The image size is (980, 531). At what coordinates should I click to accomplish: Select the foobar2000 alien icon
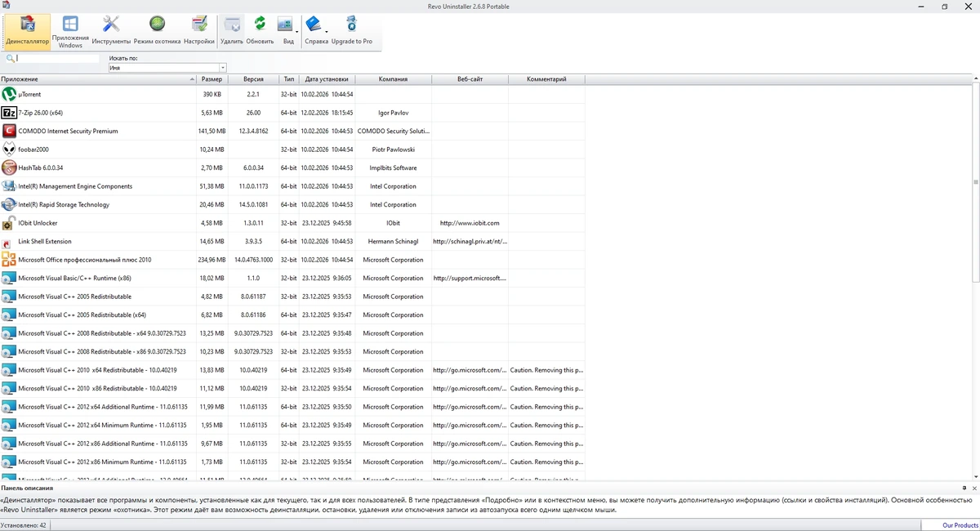9,149
